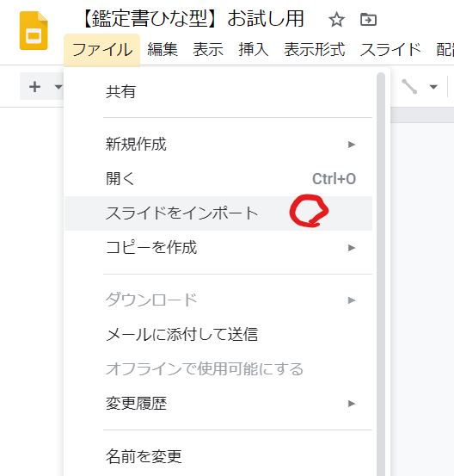454x476 pixels.
Task: Choose メールに添付して送信
Action: [x=218, y=335]
